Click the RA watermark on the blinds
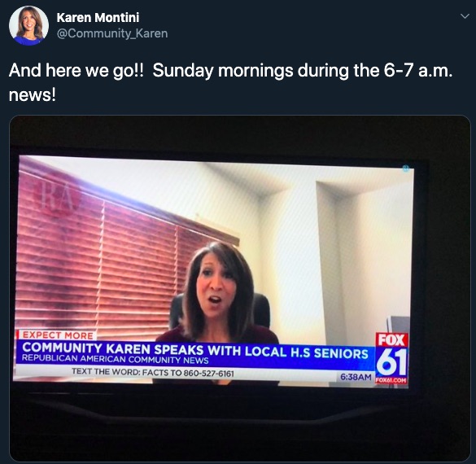This screenshot has height=464, width=476. (58, 197)
